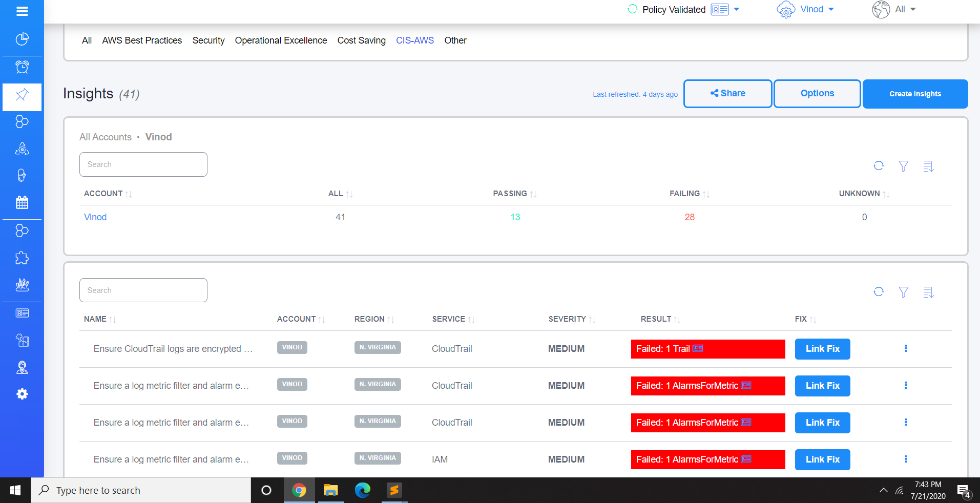Click the list-sort icon in insights table
Viewport: 980px width, 503px height.
[x=928, y=292]
